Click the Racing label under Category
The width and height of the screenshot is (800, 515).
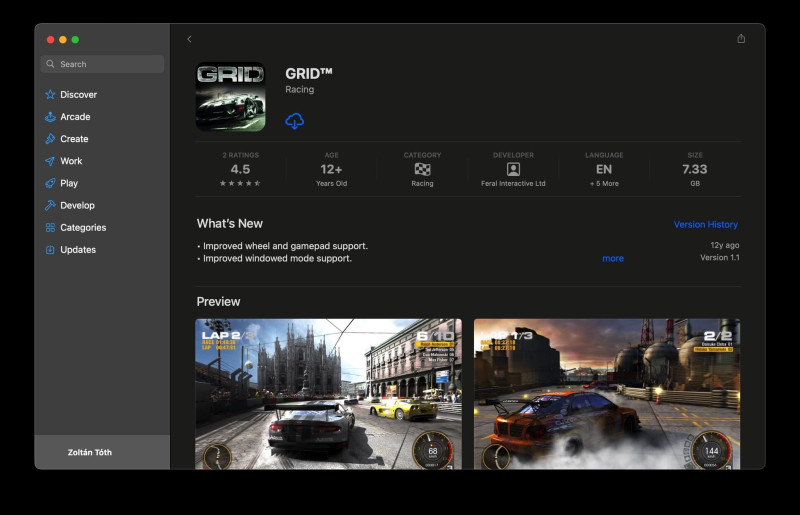pos(422,184)
